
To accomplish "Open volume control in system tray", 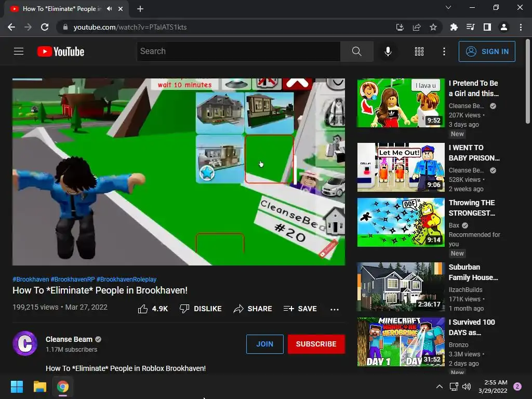I will pos(467,387).
